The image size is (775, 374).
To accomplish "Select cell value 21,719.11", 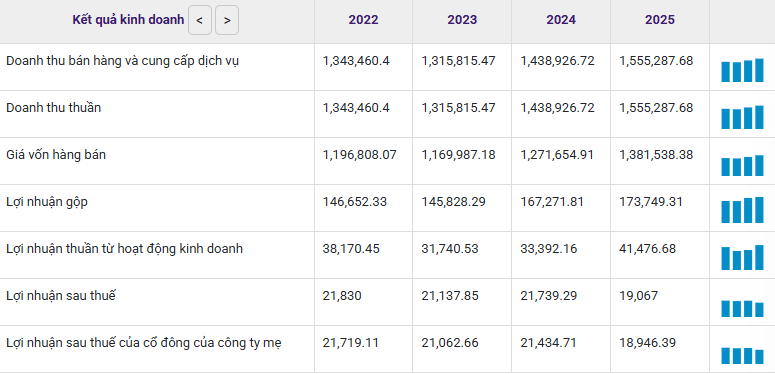I will coord(350,343).
